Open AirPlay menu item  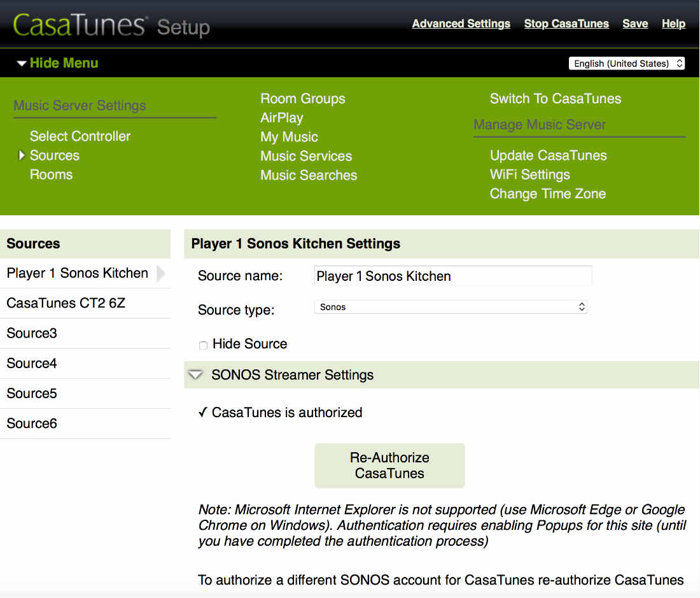282,118
